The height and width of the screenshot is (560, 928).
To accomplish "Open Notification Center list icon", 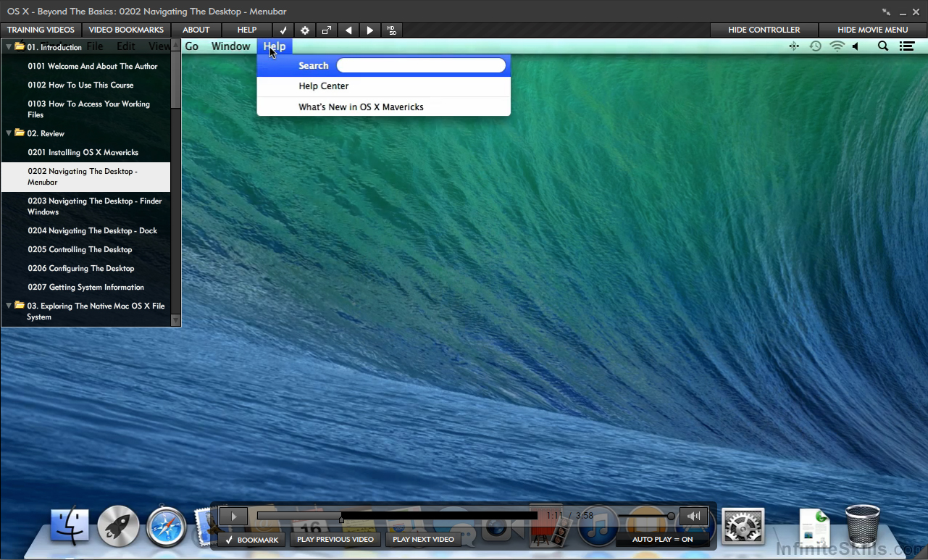I will (x=907, y=46).
